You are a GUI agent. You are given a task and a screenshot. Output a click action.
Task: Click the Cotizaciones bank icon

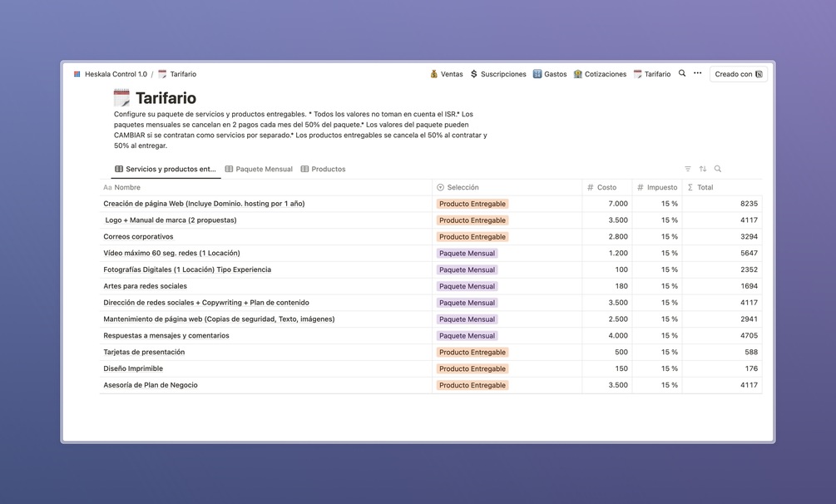[578, 74]
